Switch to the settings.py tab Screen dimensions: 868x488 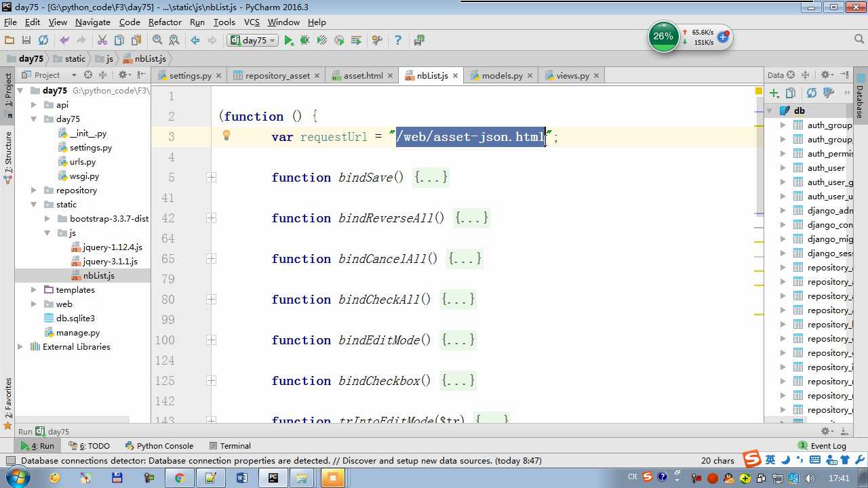pyautogui.click(x=190, y=76)
